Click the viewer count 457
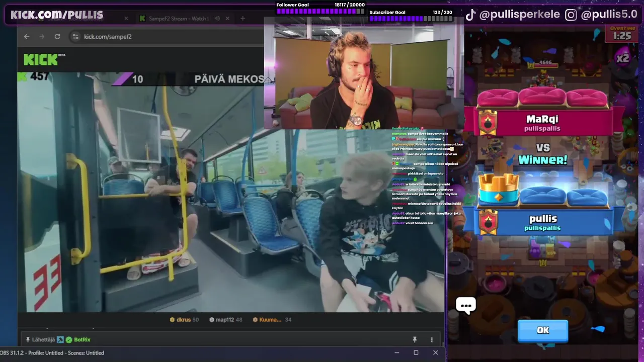The height and width of the screenshot is (362, 644). point(40,76)
